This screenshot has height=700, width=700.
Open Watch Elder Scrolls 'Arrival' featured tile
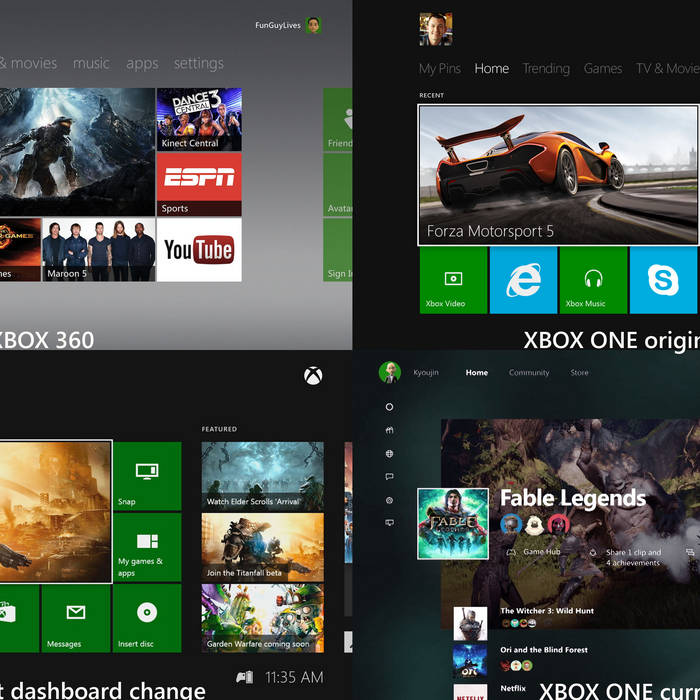tap(262, 476)
